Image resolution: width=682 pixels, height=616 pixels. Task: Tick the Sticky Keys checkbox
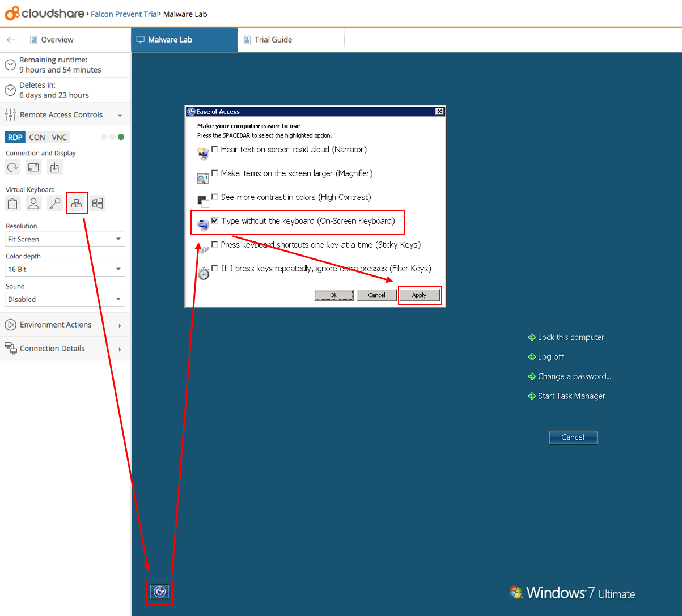[x=215, y=245]
